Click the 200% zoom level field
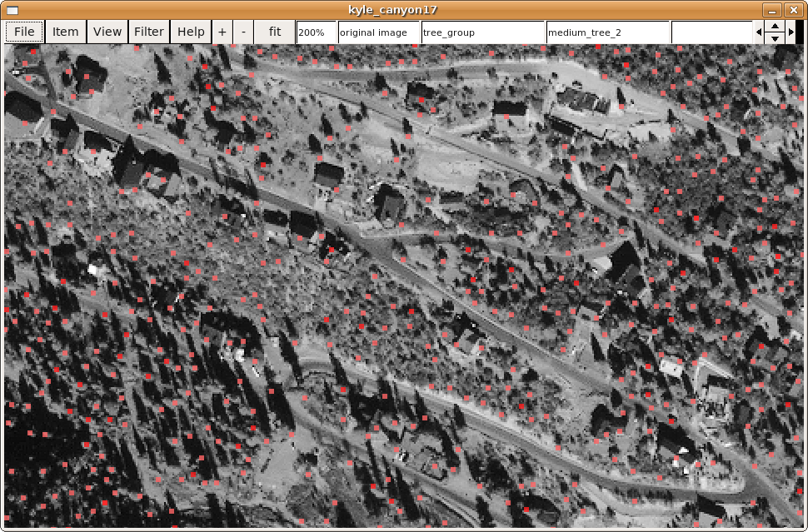 pyautogui.click(x=317, y=32)
